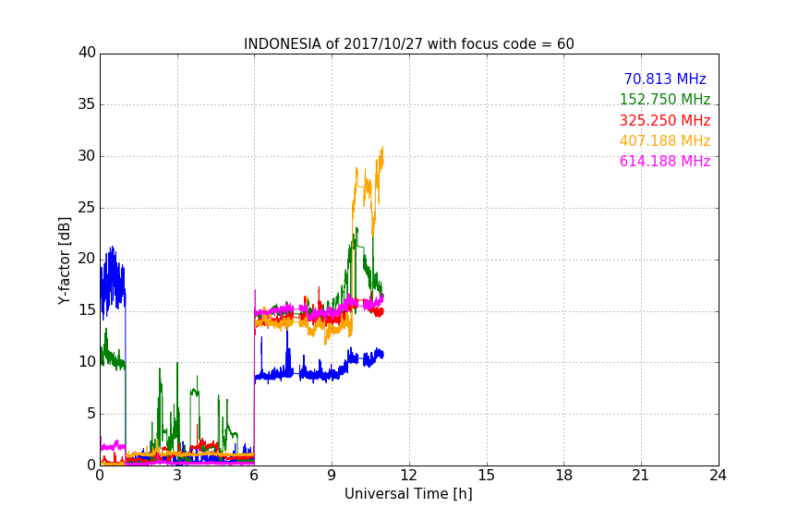Screen dimensions: 798x532
Task: Click the x-axis tick value 24
Action: pos(718,476)
